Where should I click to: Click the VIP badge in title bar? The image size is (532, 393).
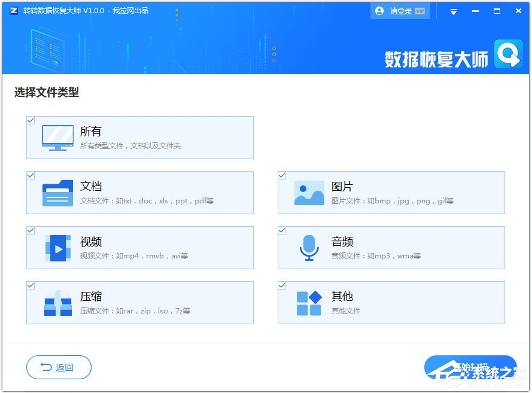(419, 11)
